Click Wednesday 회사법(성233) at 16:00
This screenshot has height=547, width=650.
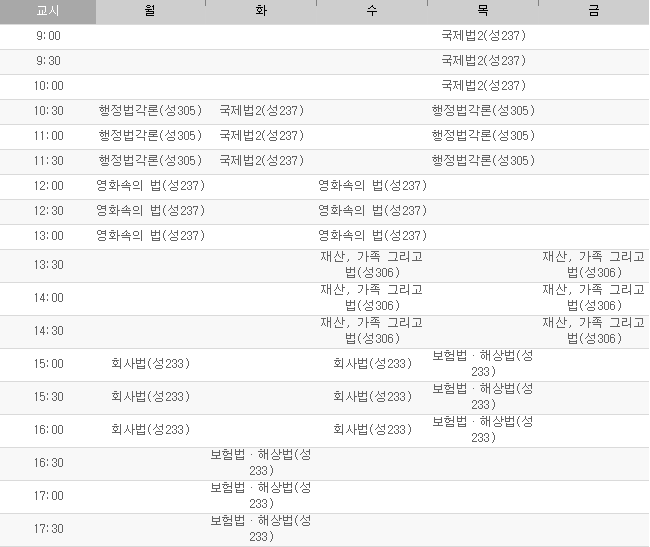pos(372,429)
